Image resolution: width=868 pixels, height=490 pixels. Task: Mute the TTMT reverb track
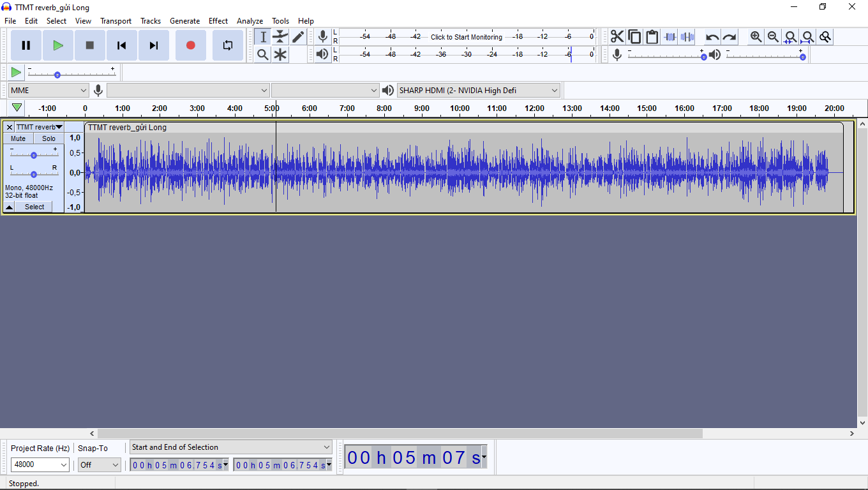(19, 138)
